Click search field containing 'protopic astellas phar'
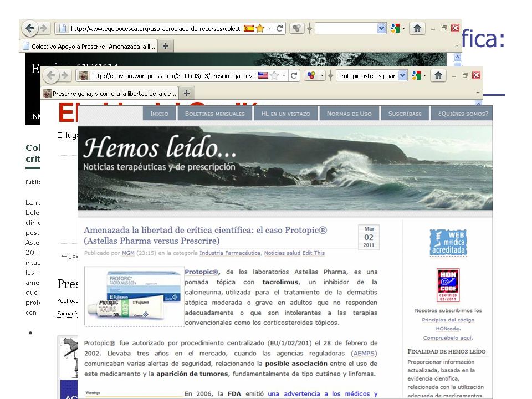Image resolution: width=532 pixels, height=399 pixels. (367, 76)
